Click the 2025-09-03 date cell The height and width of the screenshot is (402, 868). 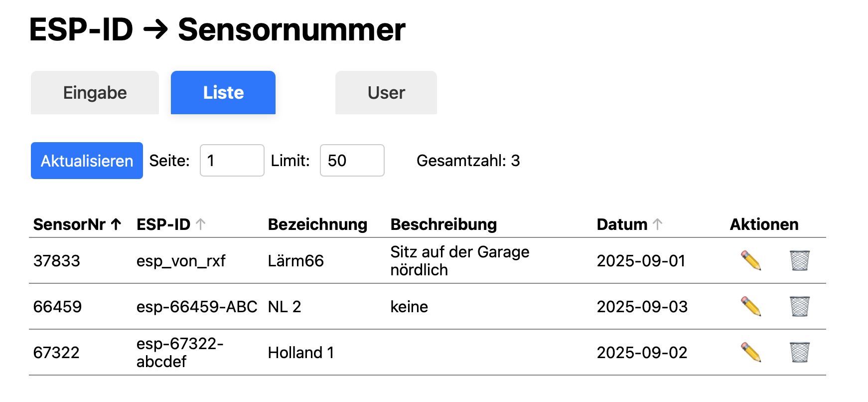pos(642,307)
